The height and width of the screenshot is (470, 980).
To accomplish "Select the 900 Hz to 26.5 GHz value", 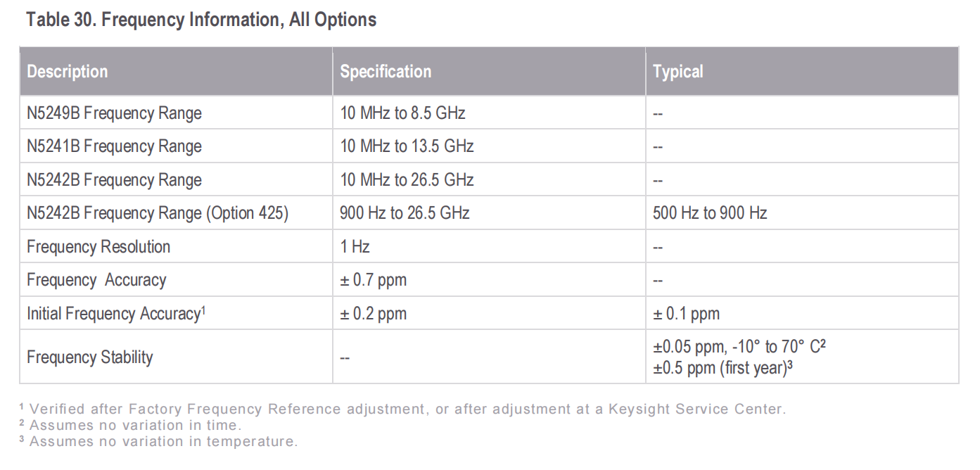I will coord(405,213).
